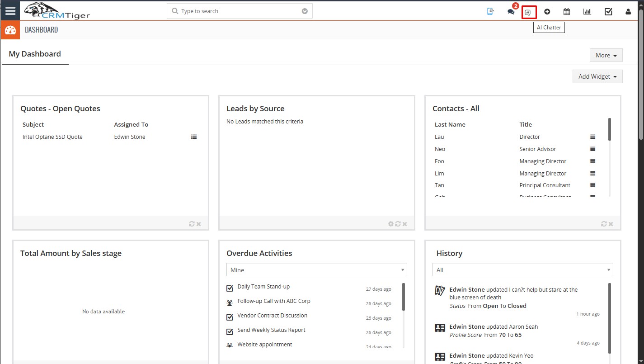Image resolution: width=644 pixels, height=364 pixels.
Task: Open the Daily Team Stand-up activity
Action: pos(263,286)
